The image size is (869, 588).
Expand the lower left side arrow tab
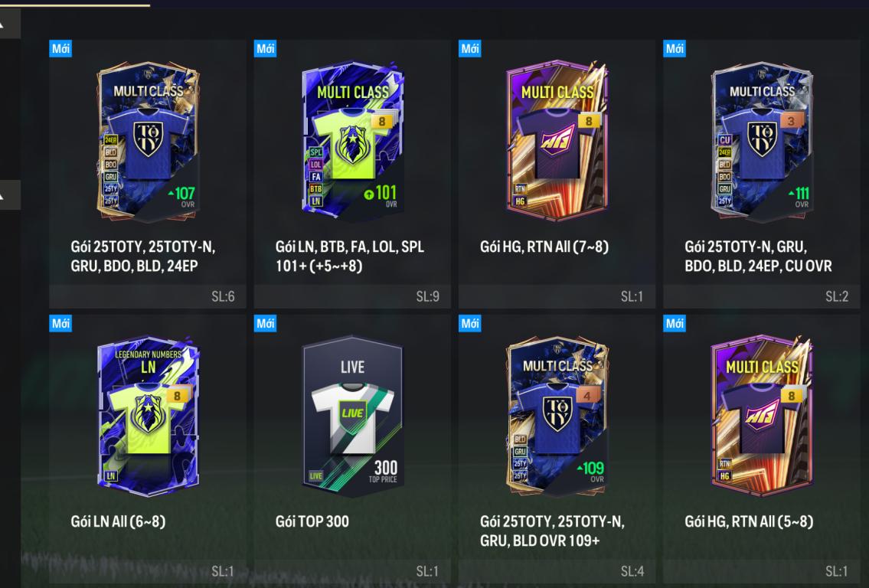pos(9,195)
